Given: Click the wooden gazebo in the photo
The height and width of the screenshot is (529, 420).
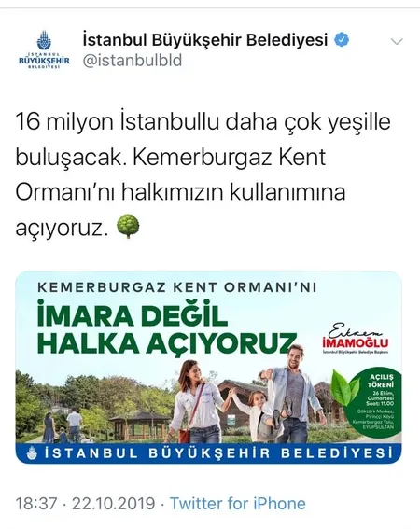Looking at the screenshot, I should [x=139, y=425].
